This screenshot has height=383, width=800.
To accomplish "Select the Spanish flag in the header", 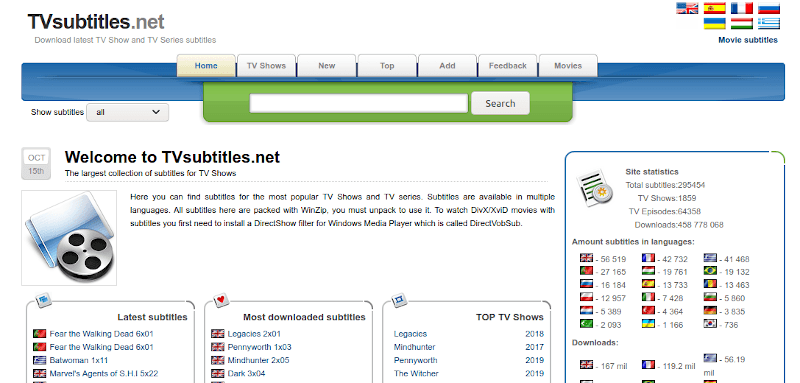I will 714,8.
